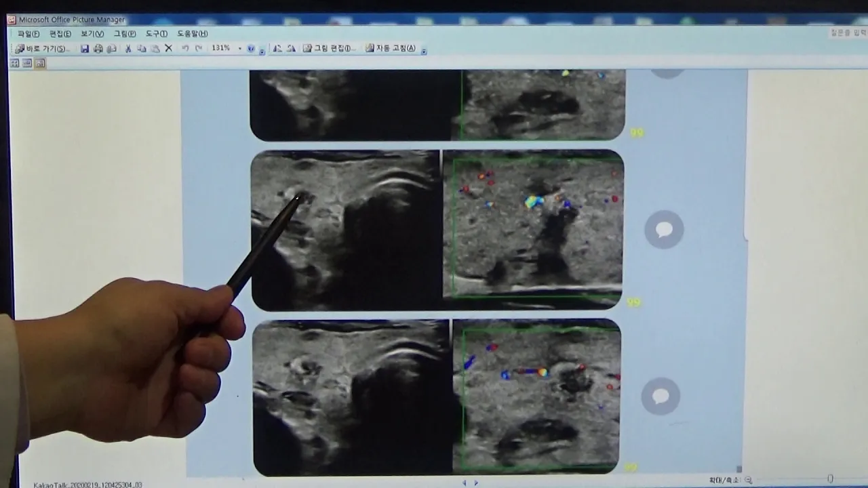Click the Next picture arrow
This screenshot has height=488, width=868.
pos(476,483)
